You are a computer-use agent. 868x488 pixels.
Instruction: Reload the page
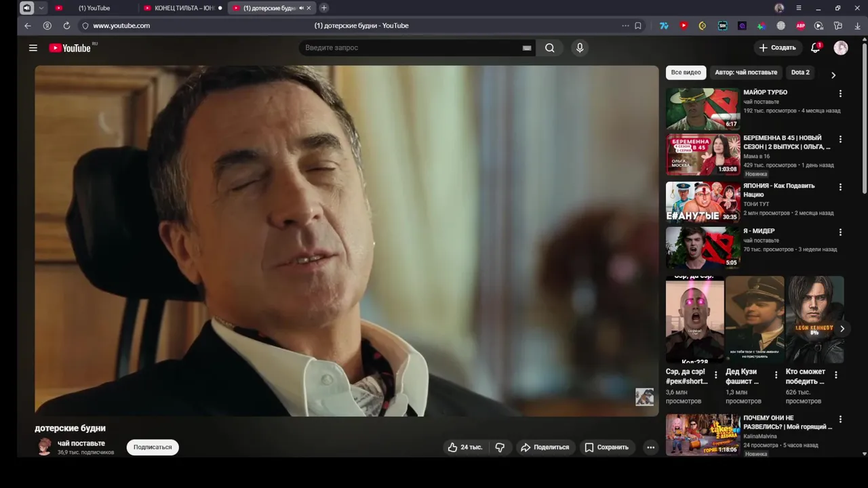tap(66, 26)
